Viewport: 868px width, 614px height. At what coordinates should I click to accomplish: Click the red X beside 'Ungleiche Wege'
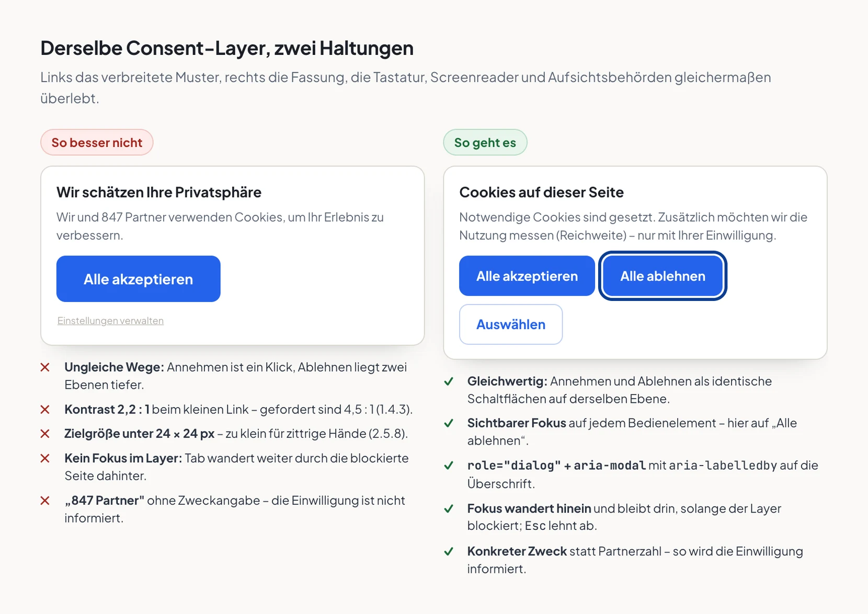[45, 367]
